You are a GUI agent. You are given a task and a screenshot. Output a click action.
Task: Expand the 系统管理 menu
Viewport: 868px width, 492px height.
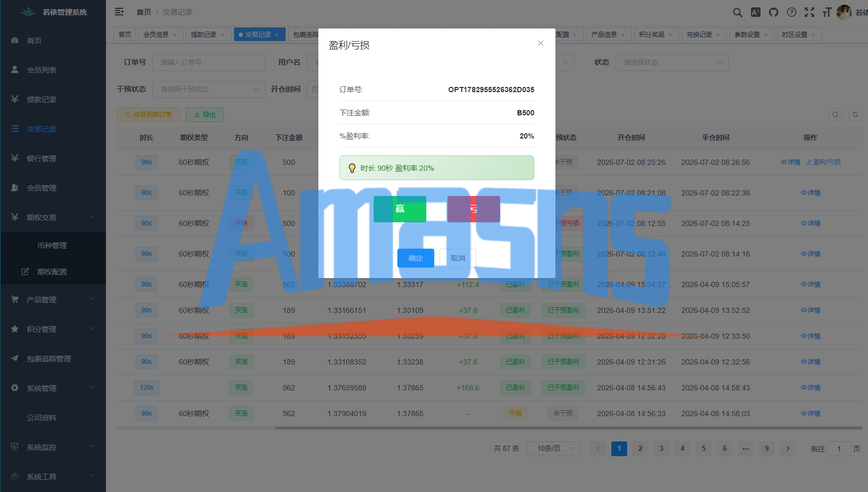pos(53,388)
